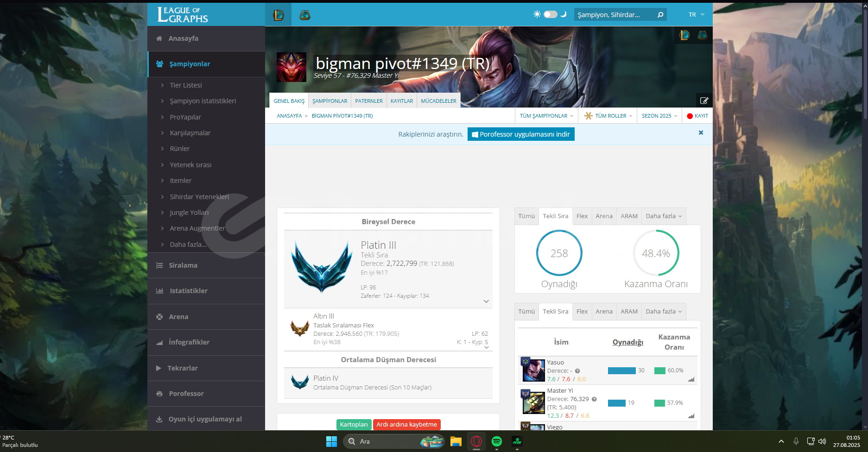The width and height of the screenshot is (868, 452).
Task: Click the summoner profile avatar
Action: coord(291,67)
